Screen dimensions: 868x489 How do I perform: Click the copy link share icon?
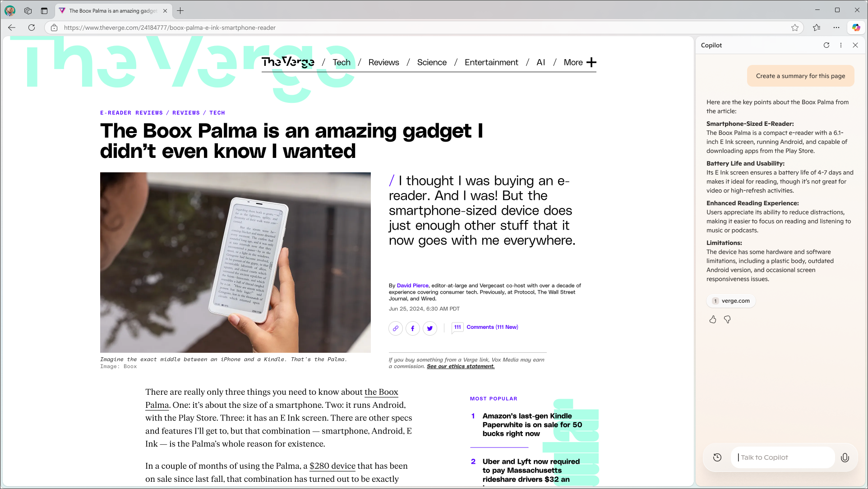click(x=395, y=328)
